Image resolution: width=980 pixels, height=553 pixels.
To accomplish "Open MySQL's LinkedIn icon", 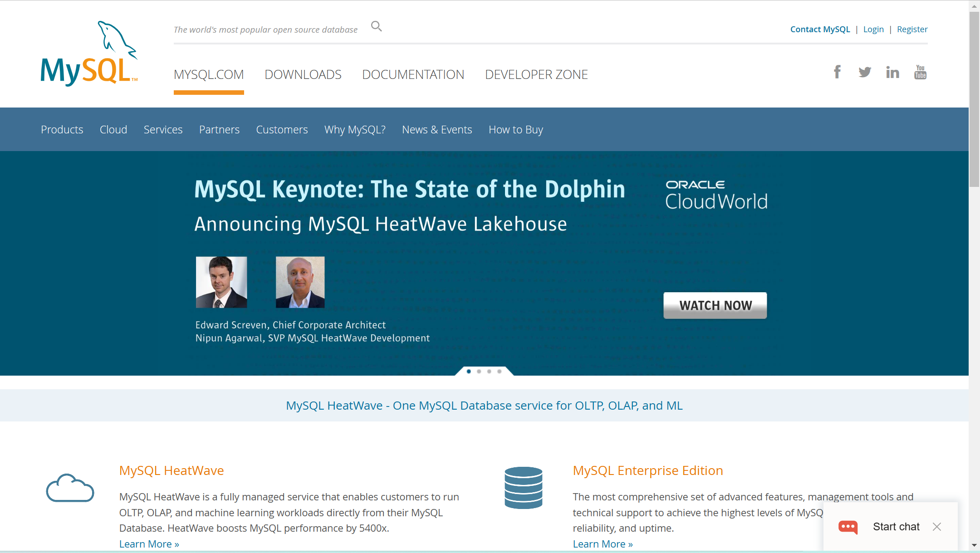I will (892, 73).
